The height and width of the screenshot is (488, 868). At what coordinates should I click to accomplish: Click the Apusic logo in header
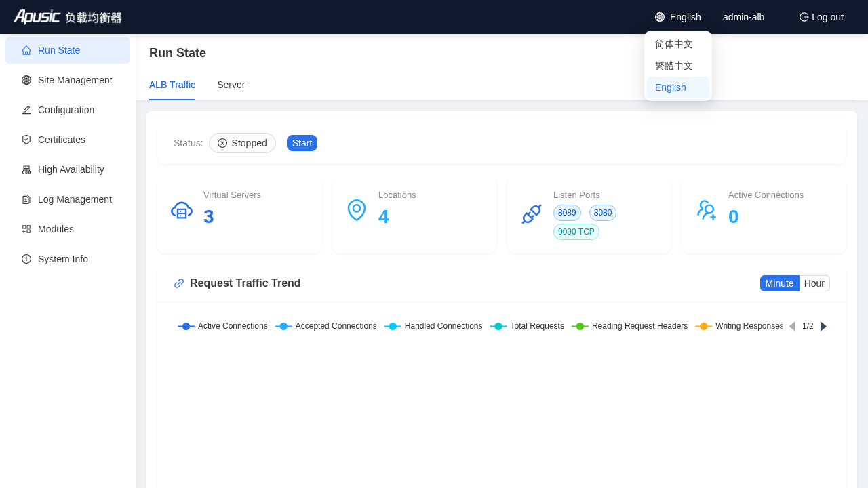tap(68, 17)
